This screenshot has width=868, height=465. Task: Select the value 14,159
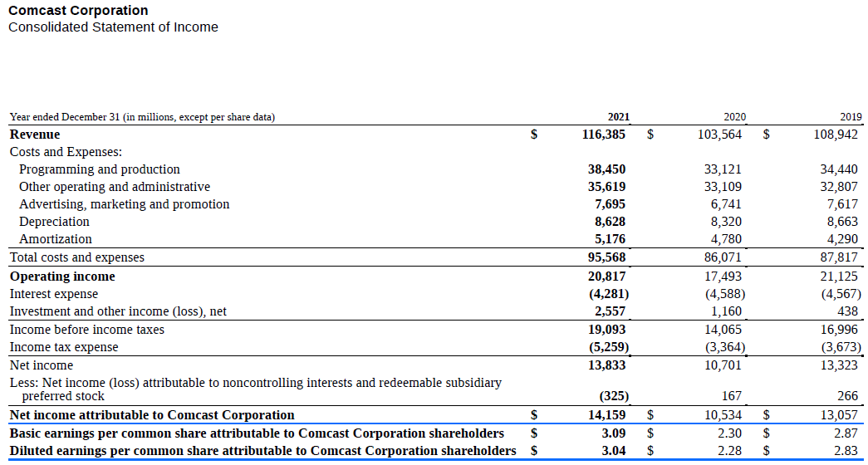[x=606, y=415]
